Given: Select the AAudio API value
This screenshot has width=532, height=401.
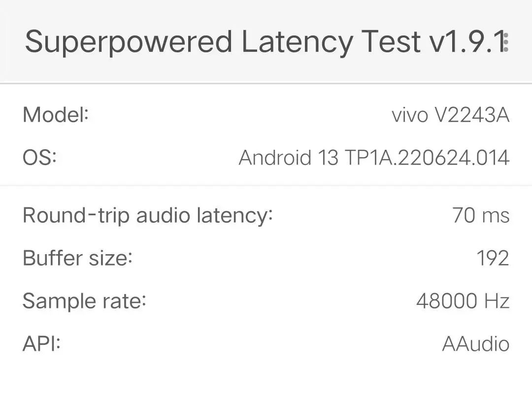Looking at the screenshot, I should (x=475, y=344).
